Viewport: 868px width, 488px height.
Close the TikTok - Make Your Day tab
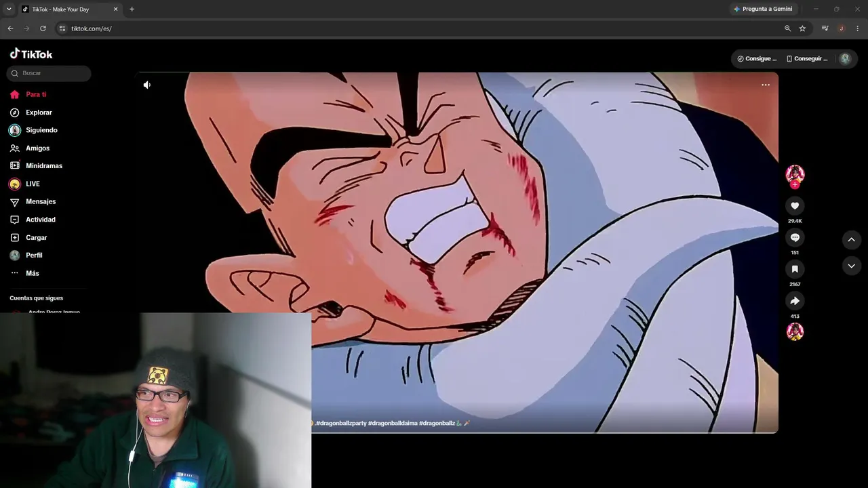point(115,9)
